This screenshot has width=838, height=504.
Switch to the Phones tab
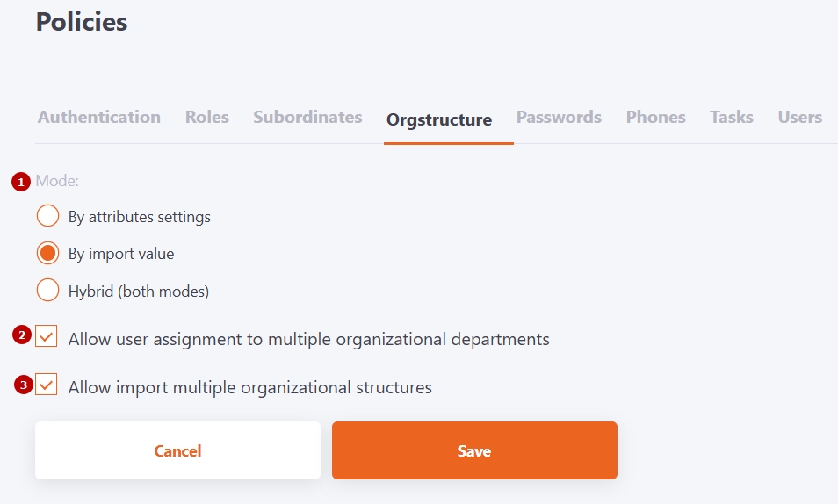click(655, 117)
